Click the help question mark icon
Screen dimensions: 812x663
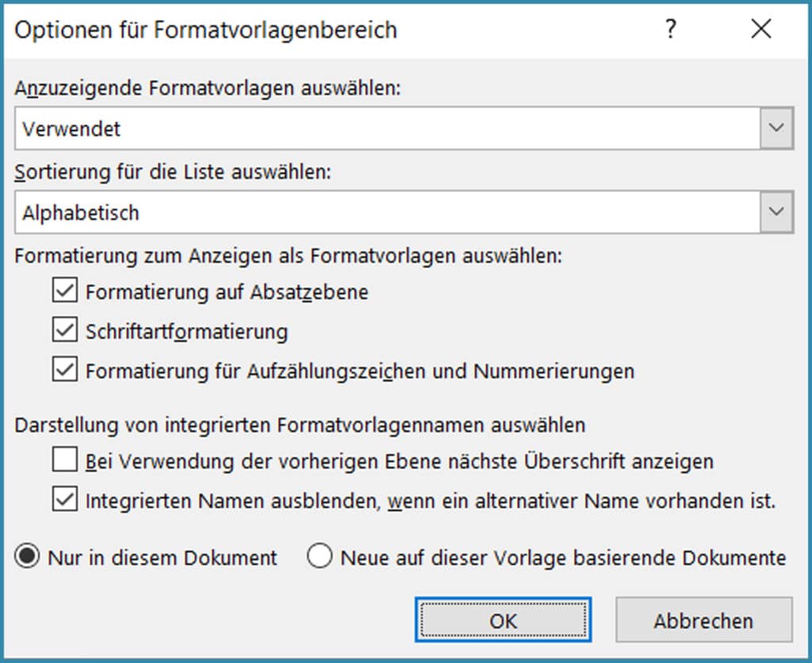tap(671, 30)
